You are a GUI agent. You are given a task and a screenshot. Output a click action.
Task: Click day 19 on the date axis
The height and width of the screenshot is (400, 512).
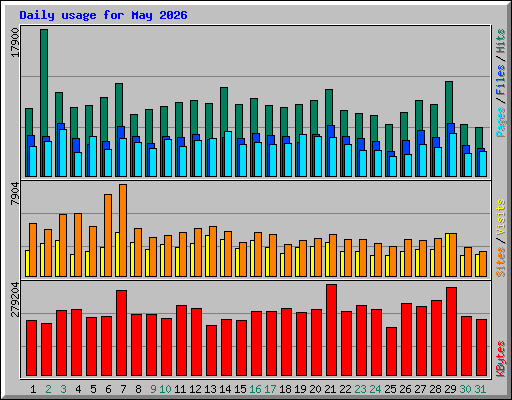point(300,389)
